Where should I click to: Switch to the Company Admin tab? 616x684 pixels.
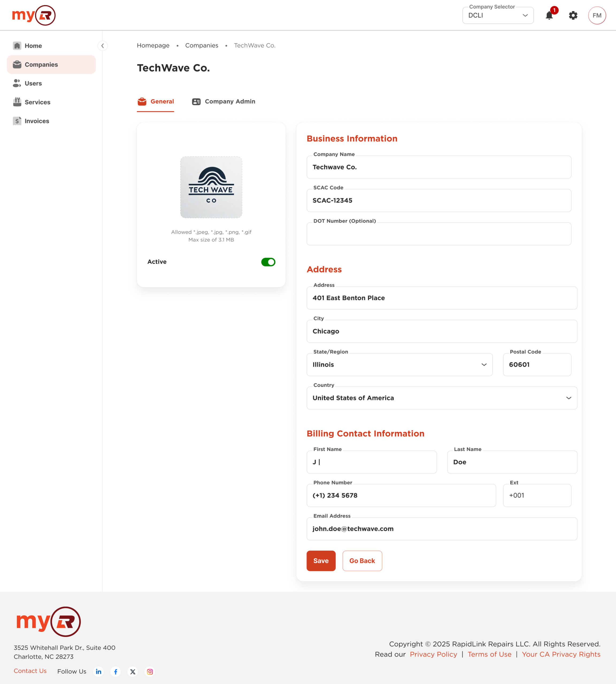pyautogui.click(x=224, y=102)
